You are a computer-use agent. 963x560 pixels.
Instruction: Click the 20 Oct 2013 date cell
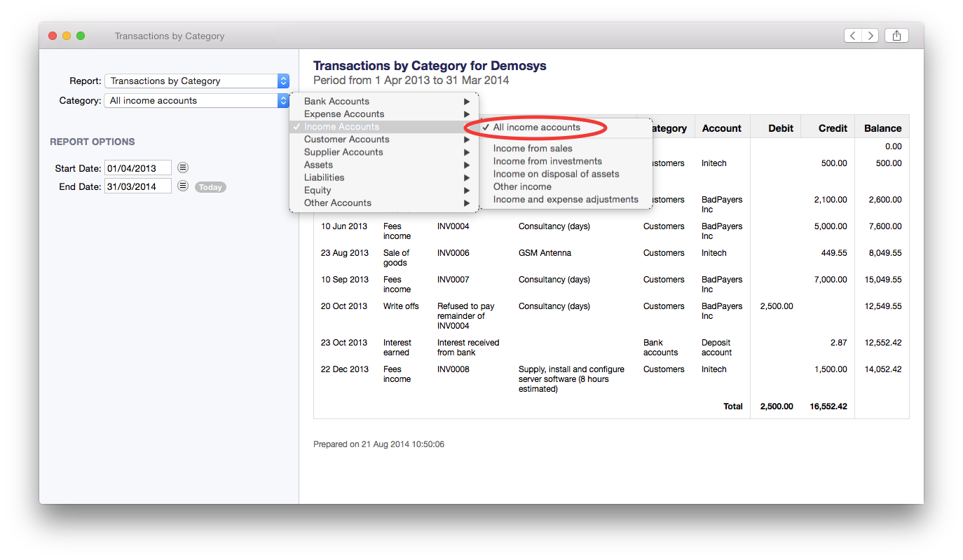(344, 306)
